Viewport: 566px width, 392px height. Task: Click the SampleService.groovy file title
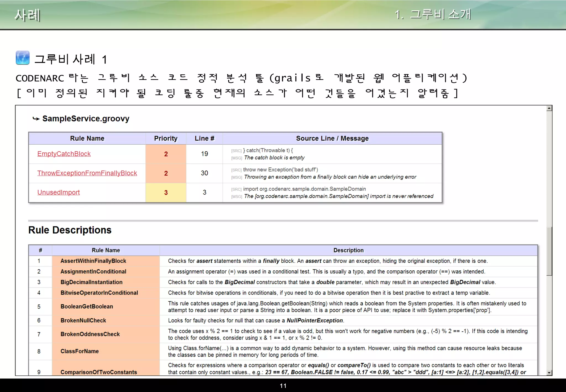point(86,119)
